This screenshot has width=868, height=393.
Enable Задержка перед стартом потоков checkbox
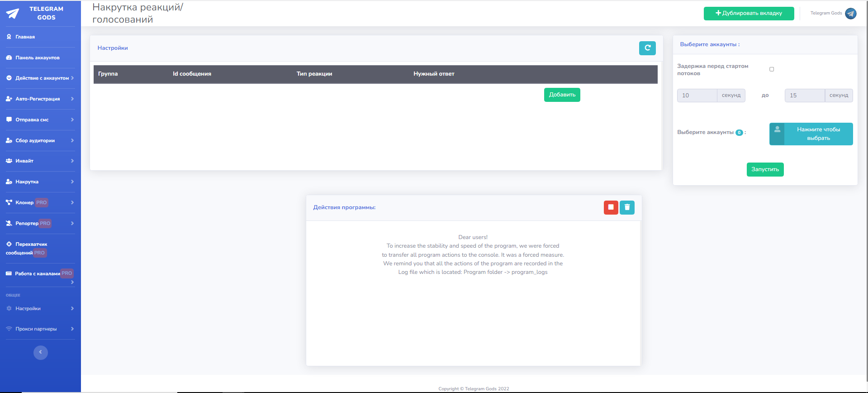(772, 69)
